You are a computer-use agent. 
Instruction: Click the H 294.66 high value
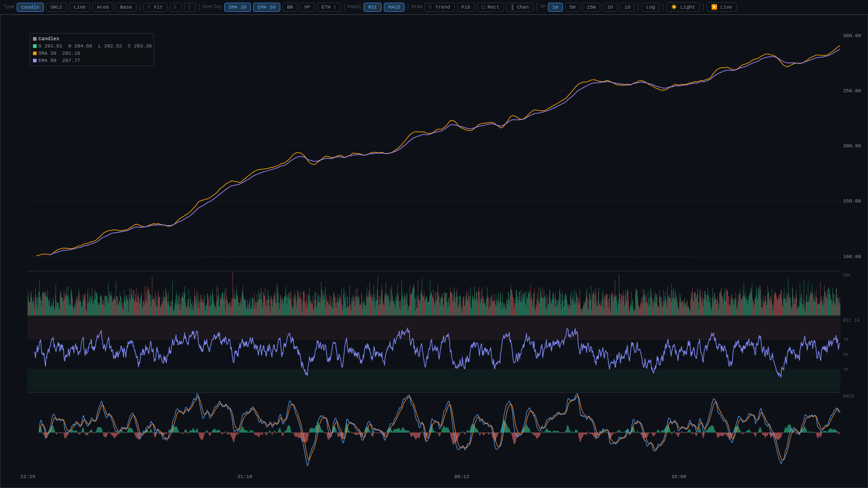coord(80,46)
